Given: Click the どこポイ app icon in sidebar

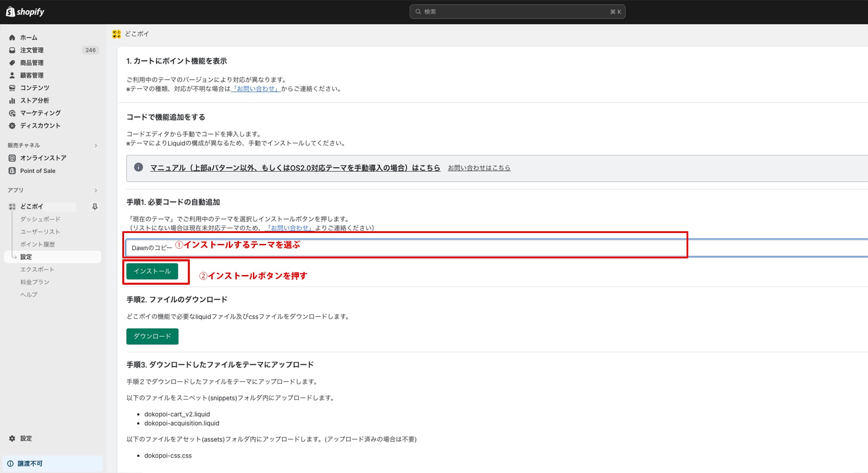Looking at the screenshot, I should tap(12, 207).
